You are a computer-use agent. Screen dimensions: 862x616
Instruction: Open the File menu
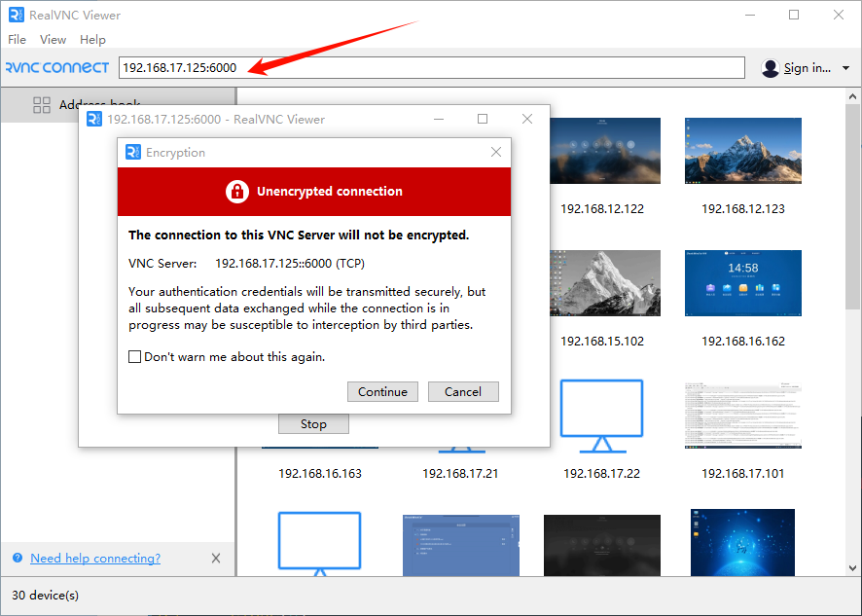point(18,40)
